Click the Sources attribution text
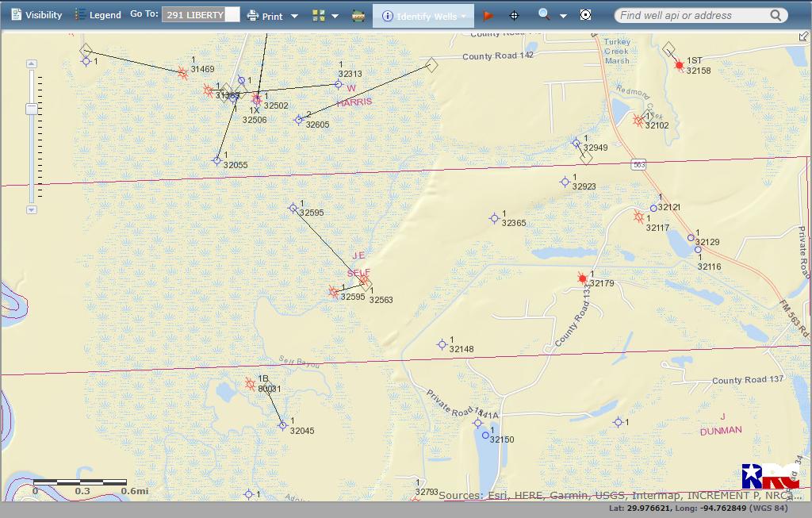812x518 pixels. pos(620,495)
